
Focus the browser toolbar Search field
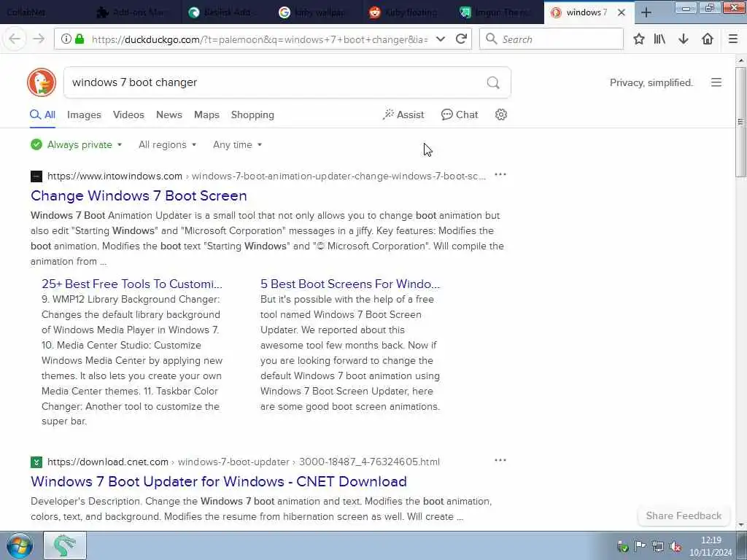[551, 39]
